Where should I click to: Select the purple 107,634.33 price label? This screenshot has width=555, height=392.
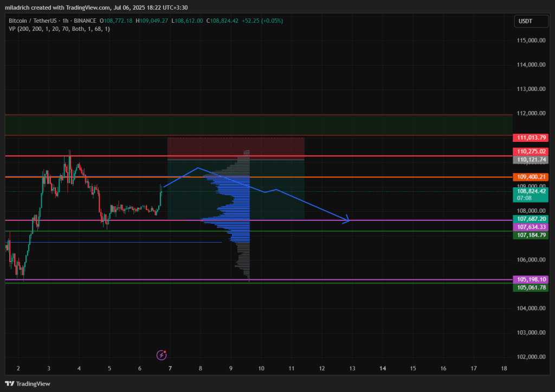(530, 227)
